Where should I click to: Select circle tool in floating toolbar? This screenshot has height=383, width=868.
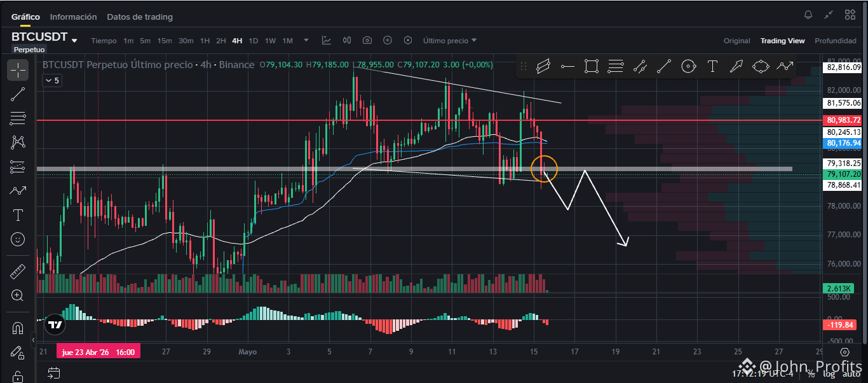point(688,66)
